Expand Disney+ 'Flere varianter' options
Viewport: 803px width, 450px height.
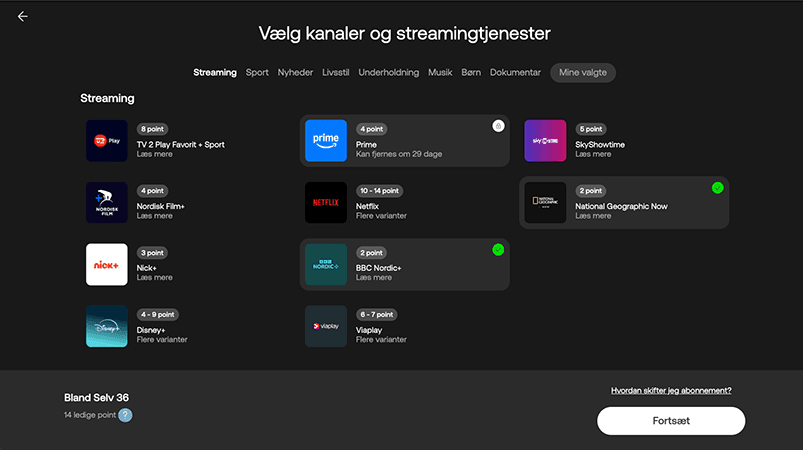point(162,340)
